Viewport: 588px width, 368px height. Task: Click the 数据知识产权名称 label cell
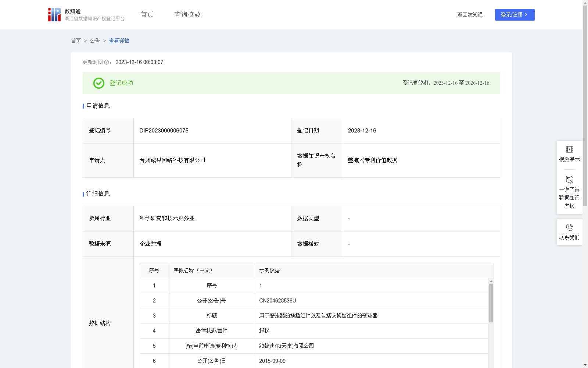pos(316,160)
